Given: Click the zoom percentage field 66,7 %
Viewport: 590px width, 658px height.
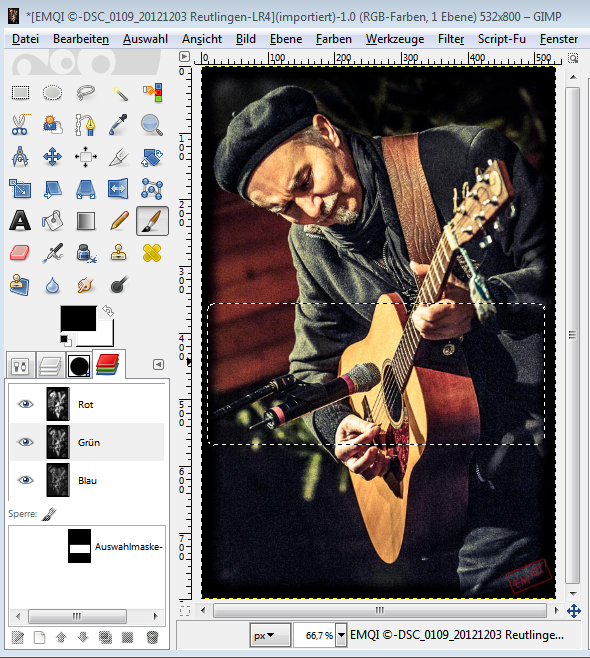Looking at the screenshot, I should coord(315,635).
